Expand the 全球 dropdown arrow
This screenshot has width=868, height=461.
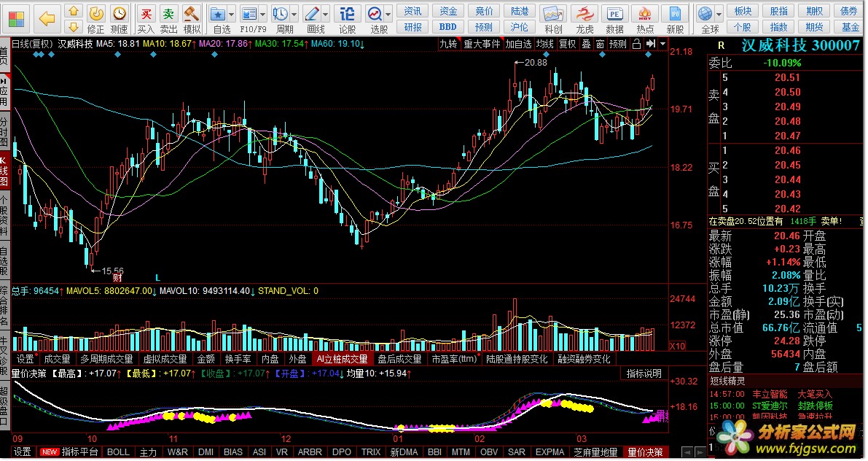[x=719, y=15]
